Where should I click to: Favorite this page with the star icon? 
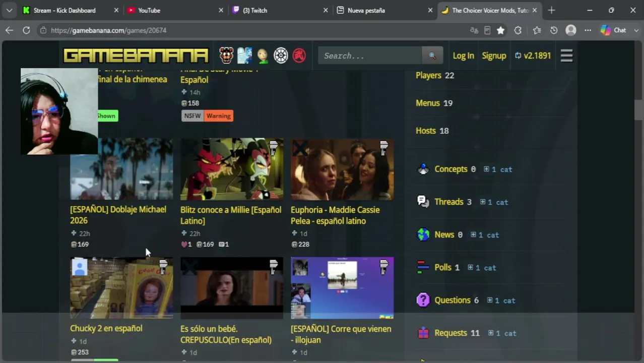(500, 30)
